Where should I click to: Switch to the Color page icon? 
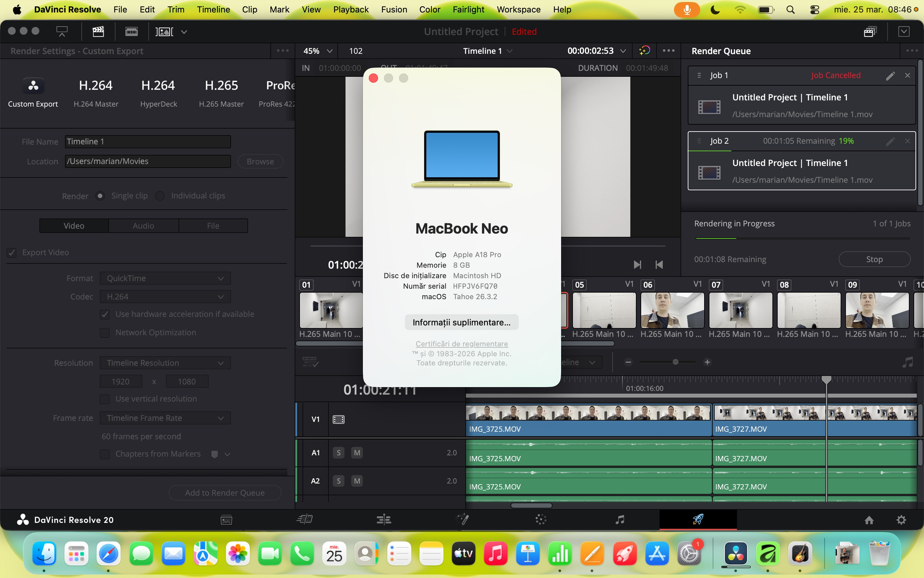pos(540,520)
